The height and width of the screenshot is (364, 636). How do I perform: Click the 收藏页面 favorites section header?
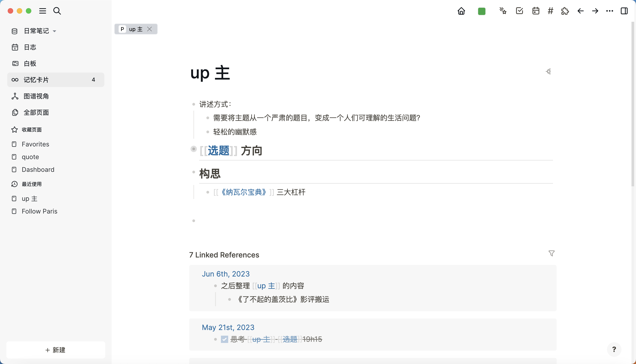click(32, 130)
